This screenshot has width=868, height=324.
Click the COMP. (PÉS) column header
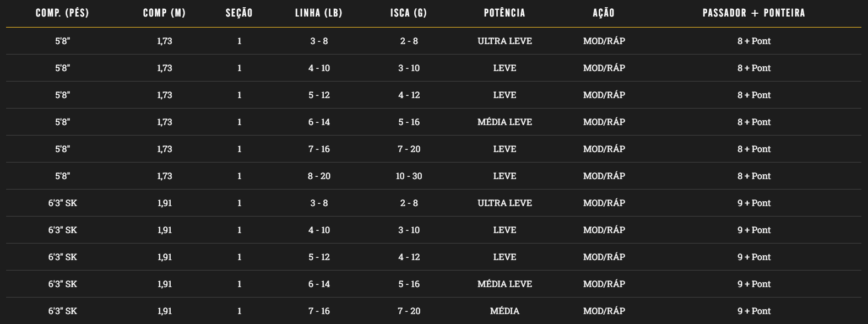tap(62, 13)
